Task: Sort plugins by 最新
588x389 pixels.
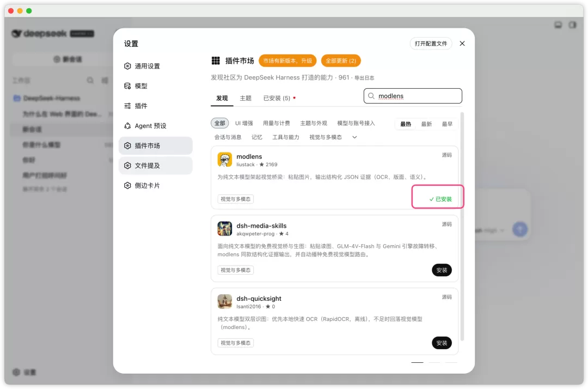Action: pyautogui.click(x=426, y=124)
